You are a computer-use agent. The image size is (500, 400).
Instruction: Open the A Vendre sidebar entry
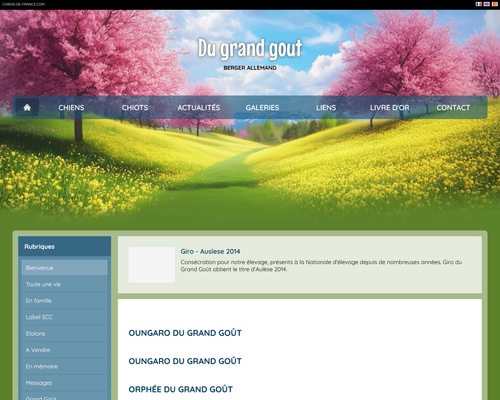tap(65, 350)
